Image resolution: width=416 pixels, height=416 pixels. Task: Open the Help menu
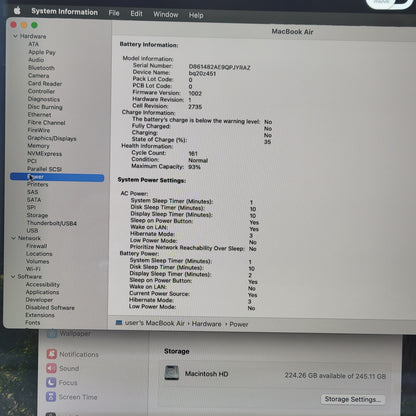point(196,15)
